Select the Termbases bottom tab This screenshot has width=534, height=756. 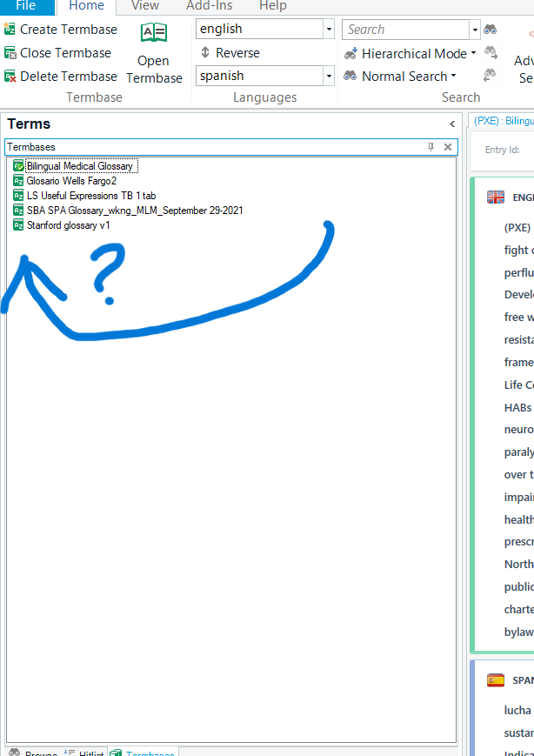[x=143, y=753]
